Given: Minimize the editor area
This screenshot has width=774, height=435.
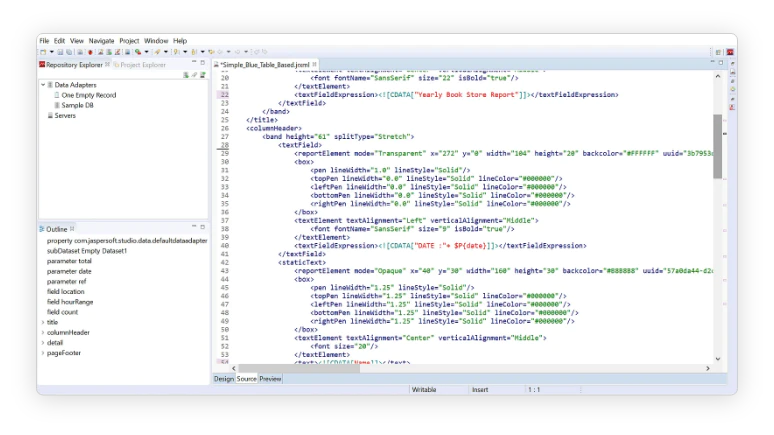Looking at the screenshot, I should (712, 62).
